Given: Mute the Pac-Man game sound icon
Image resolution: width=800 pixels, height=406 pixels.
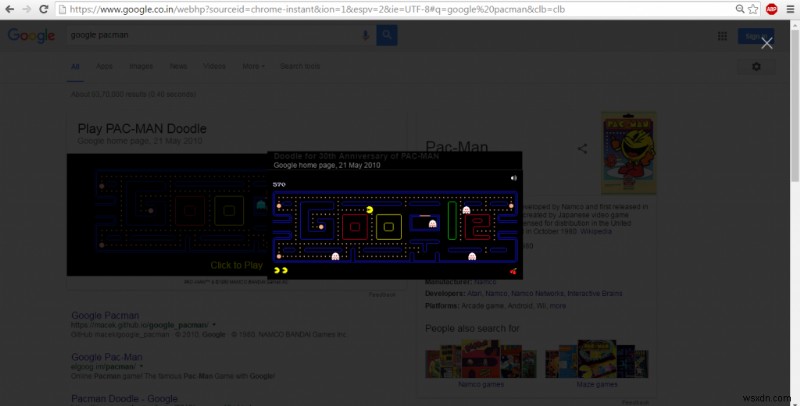Looking at the screenshot, I should (x=514, y=178).
